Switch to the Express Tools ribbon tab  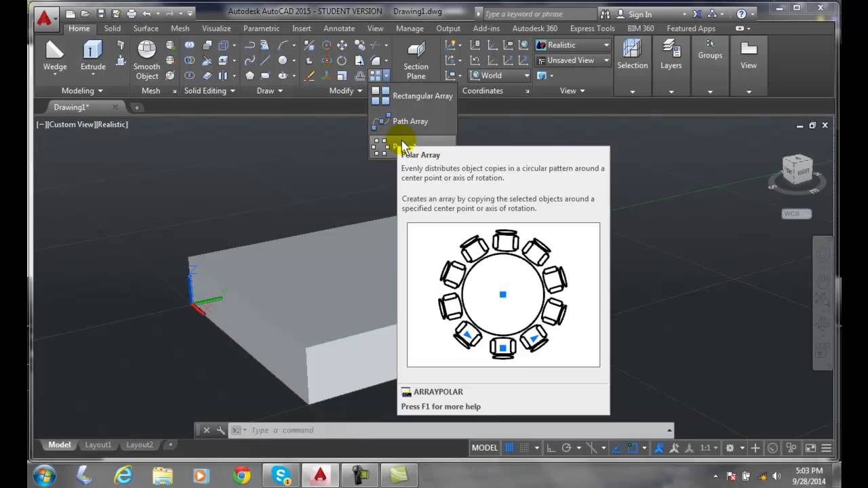tap(592, 28)
